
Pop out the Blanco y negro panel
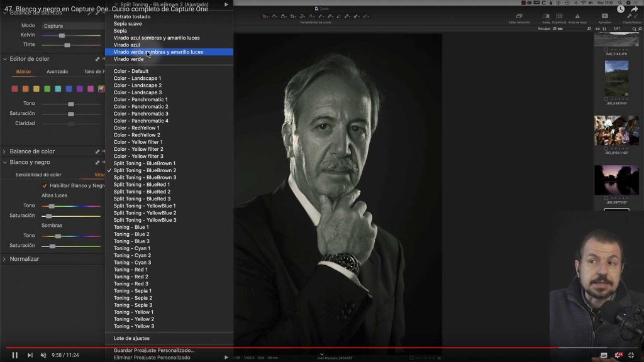[x=97, y=163]
